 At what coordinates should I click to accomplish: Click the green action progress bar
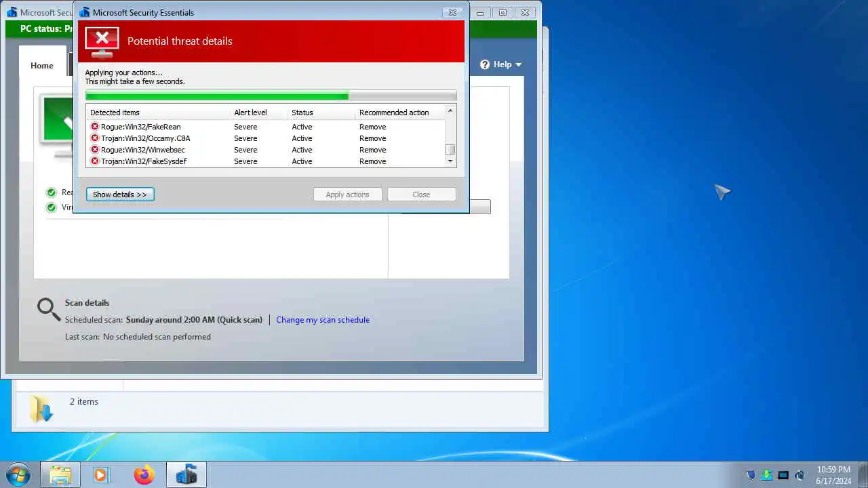pos(271,96)
